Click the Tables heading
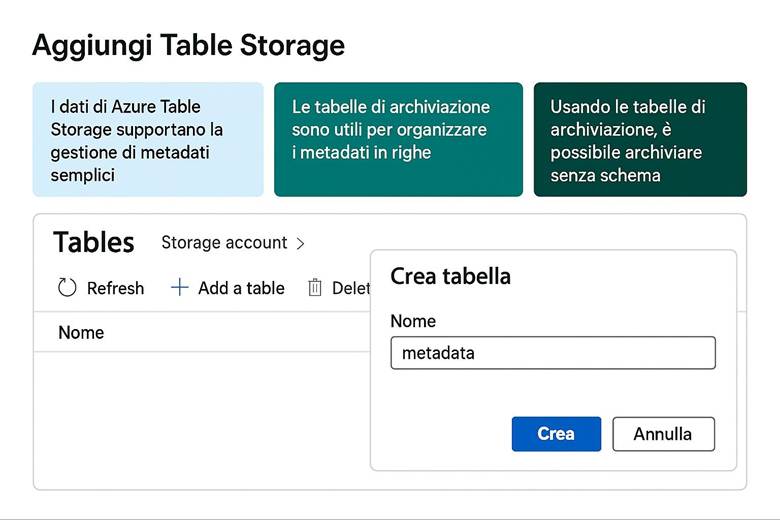The height and width of the screenshot is (520, 780). pos(94,242)
